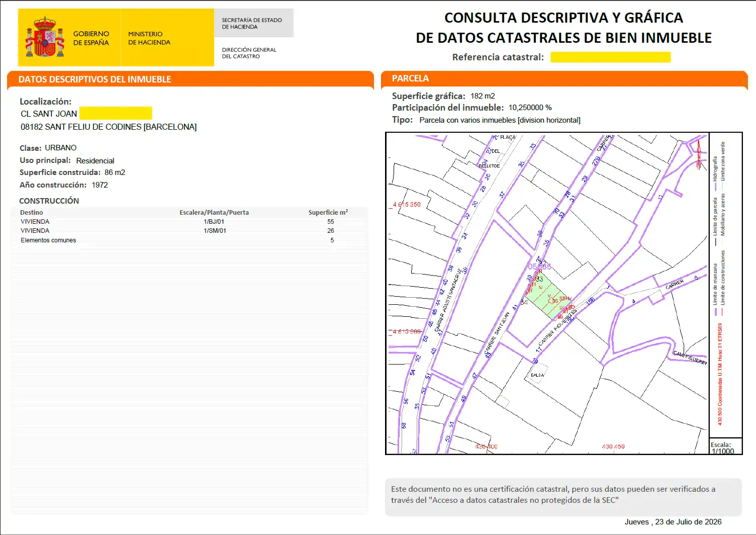Click the 'Escala: 1/1000' box
The image size is (756, 535).
[725, 447]
